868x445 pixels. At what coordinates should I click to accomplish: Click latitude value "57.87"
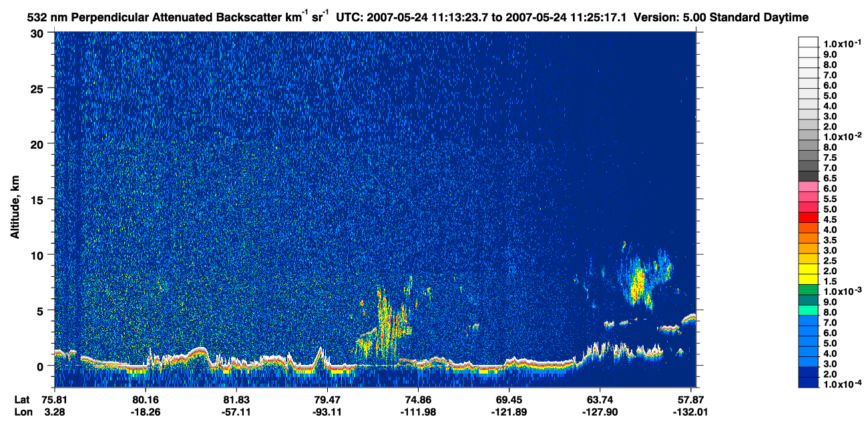pyautogui.click(x=690, y=400)
